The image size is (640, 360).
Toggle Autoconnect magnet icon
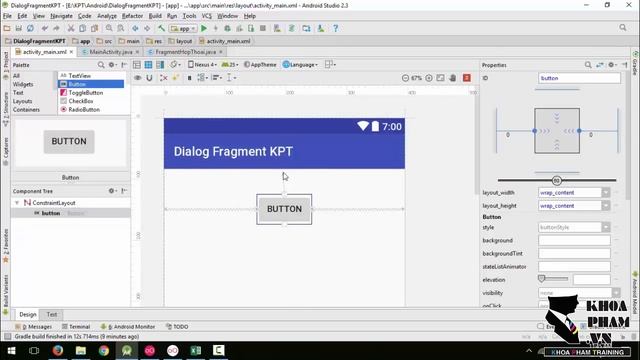149,78
